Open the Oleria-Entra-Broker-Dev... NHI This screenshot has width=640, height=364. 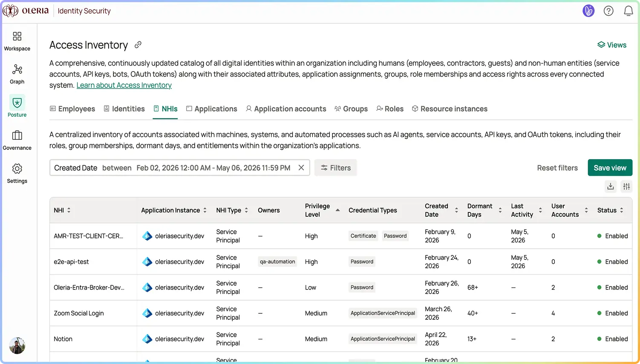point(89,287)
